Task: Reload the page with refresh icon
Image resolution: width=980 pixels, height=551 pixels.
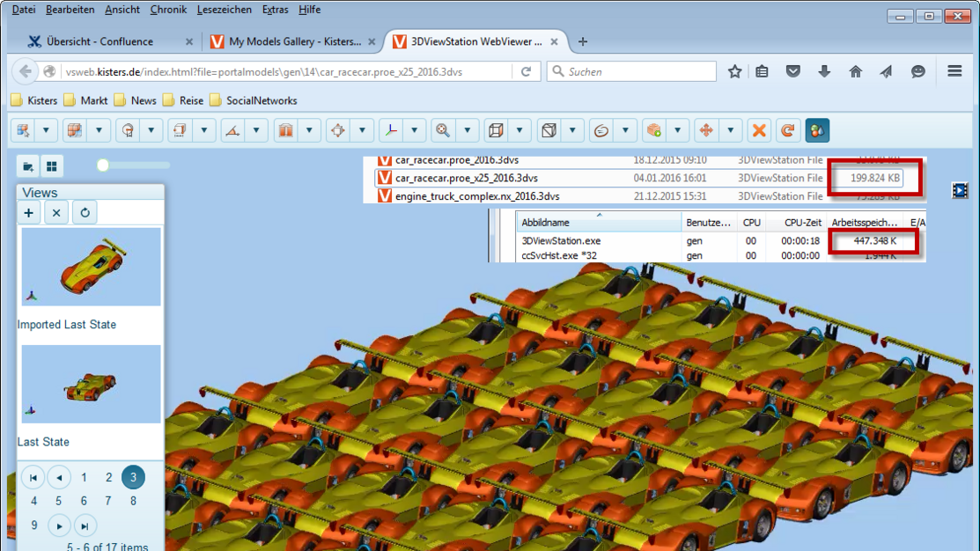Action: pyautogui.click(x=527, y=72)
